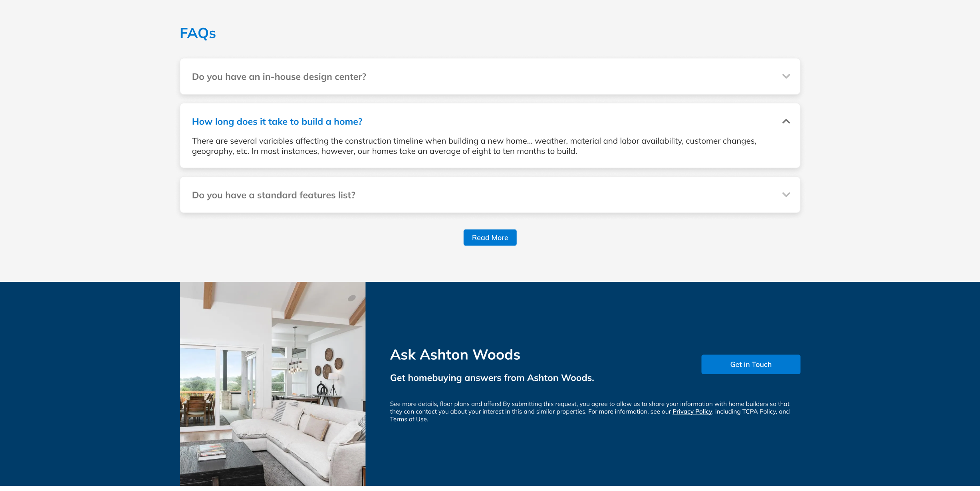Click the Read More button
Image resolution: width=980 pixels, height=491 pixels.
click(x=490, y=238)
